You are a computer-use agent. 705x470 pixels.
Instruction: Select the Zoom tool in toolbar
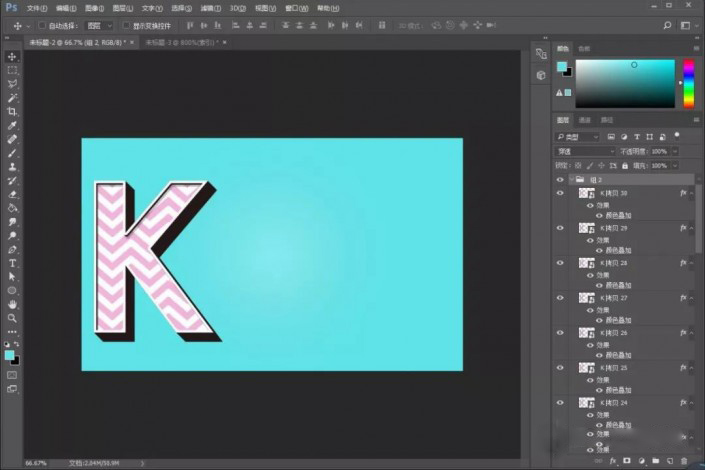(12, 318)
